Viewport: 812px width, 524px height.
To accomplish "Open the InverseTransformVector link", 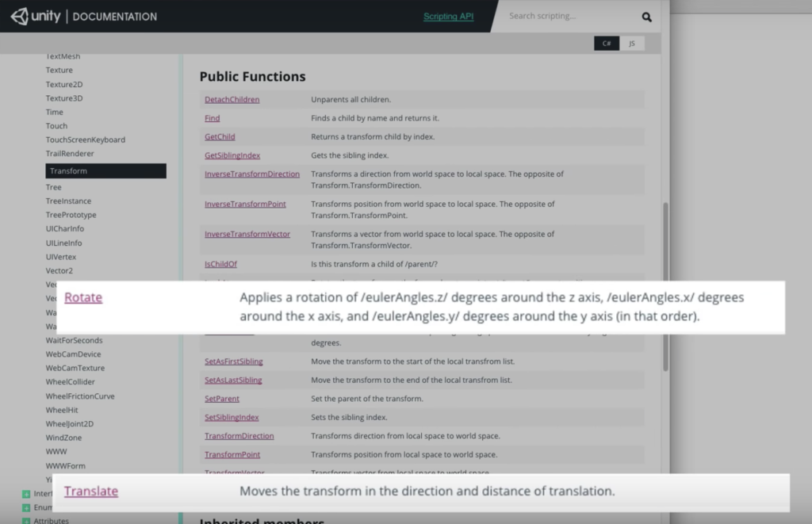I will [x=247, y=234].
